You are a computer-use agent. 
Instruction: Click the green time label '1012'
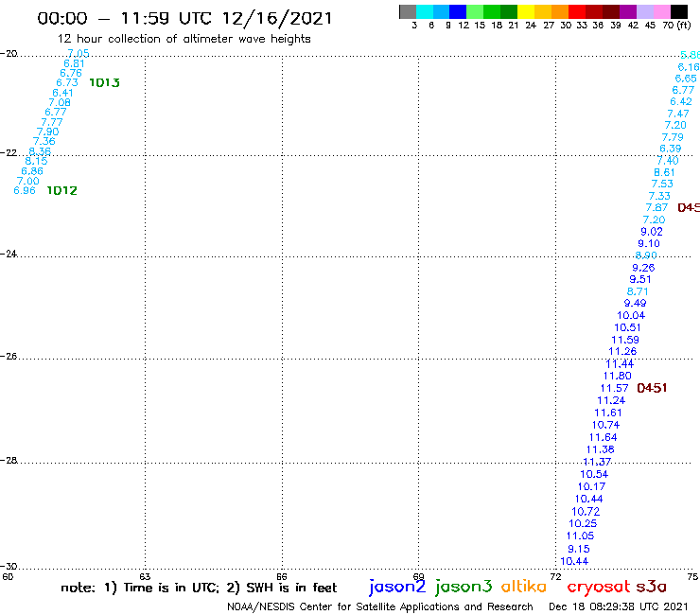coord(62,191)
